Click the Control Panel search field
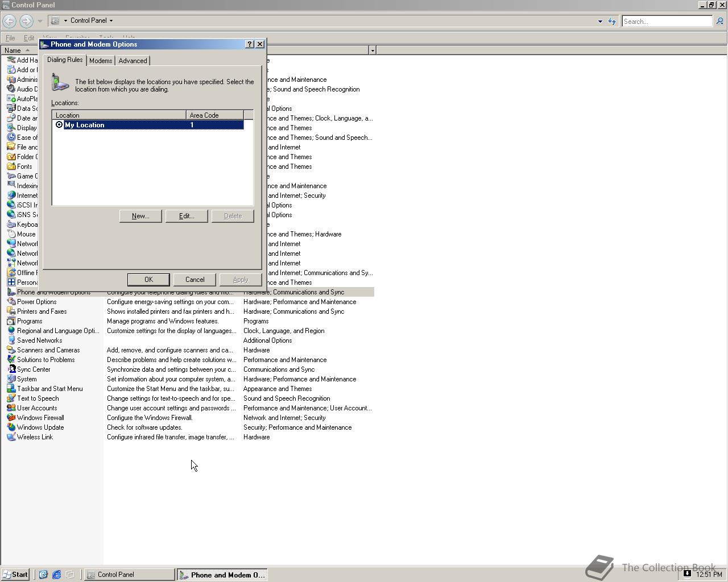This screenshot has width=728, height=582. [x=667, y=22]
